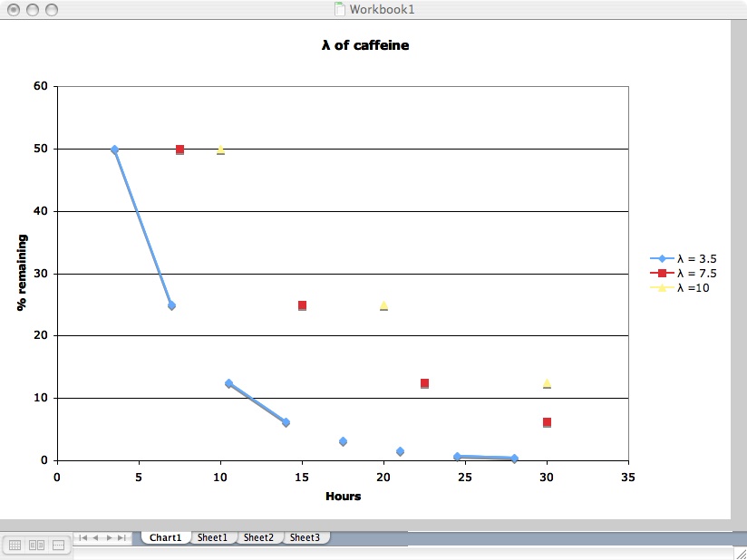Viewport: 747px width, 560px height.
Task: Click the Workbook1 document icon in title bar
Action: [340, 9]
